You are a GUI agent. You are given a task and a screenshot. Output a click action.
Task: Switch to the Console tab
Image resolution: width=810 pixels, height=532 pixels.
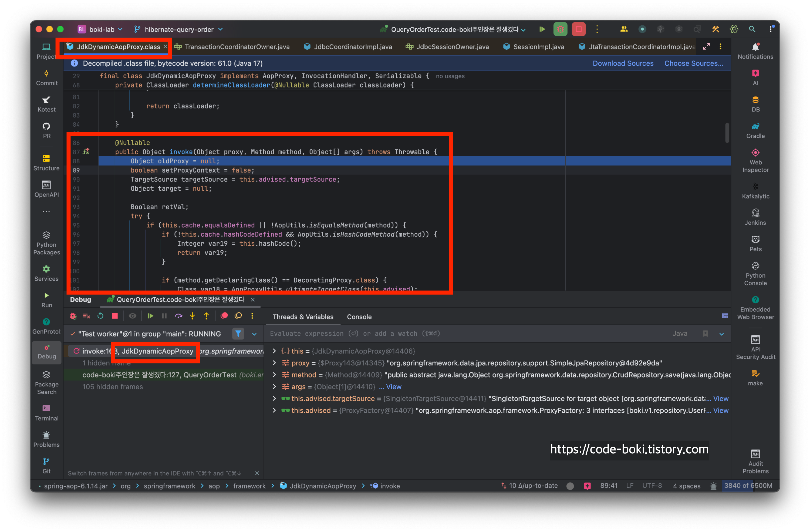point(359,317)
